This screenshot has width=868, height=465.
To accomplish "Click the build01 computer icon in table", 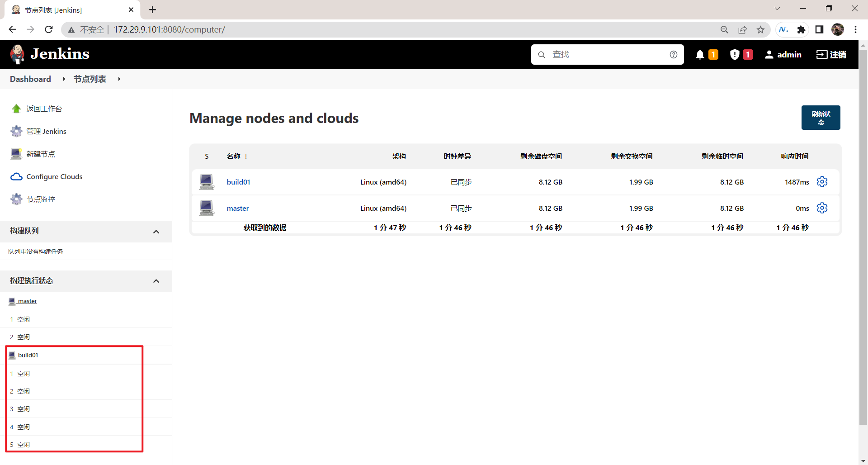I will pyautogui.click(x=207, y=182).
